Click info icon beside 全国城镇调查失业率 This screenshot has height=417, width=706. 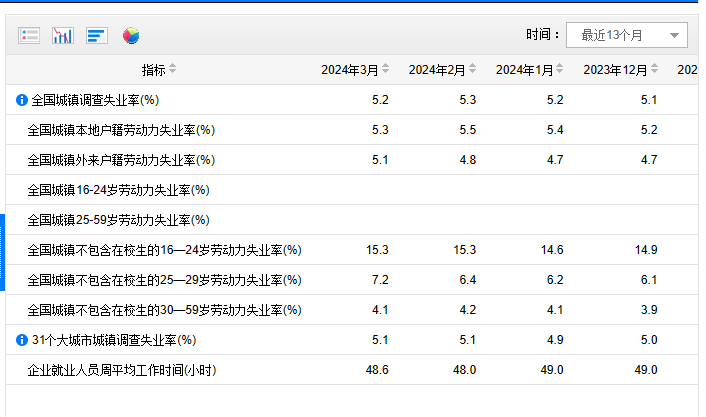click(x=22, y=100)
